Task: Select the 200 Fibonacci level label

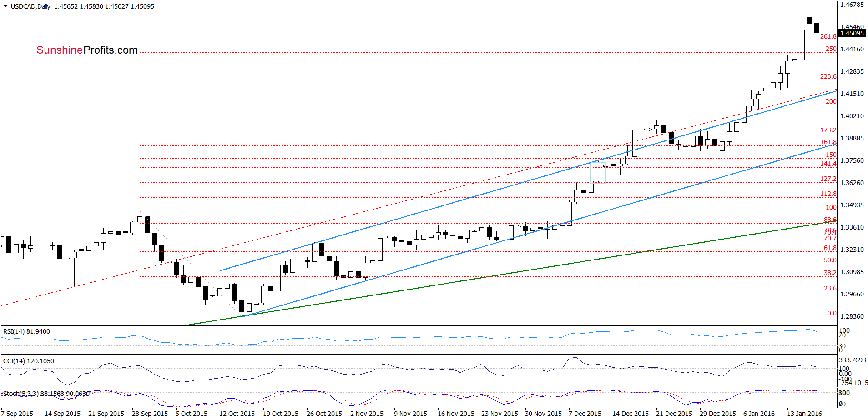Action: (x=831, y=101)
